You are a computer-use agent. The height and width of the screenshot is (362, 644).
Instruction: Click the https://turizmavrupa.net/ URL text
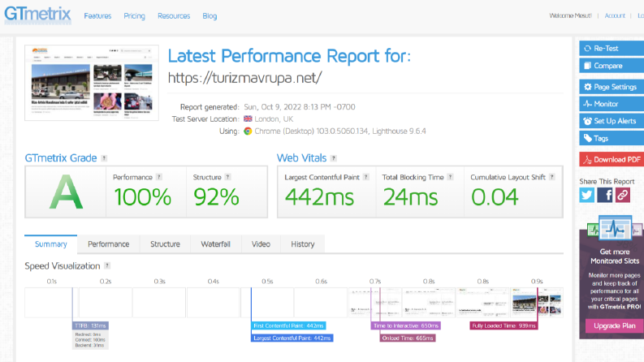click(x=244, y=78)
